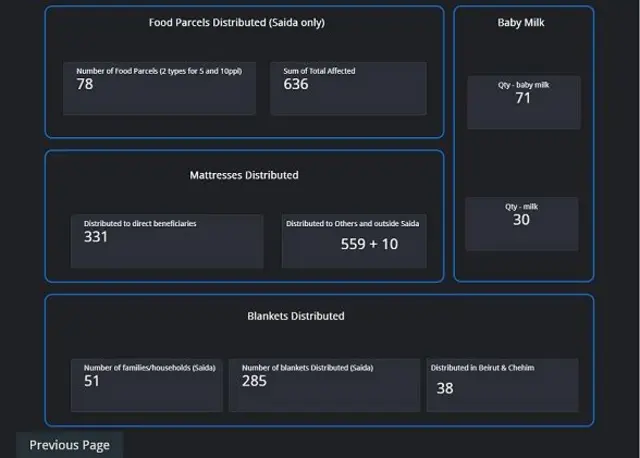Select the Food Parcels Distributed section title
Screen dimensions: 640x458
237,22
